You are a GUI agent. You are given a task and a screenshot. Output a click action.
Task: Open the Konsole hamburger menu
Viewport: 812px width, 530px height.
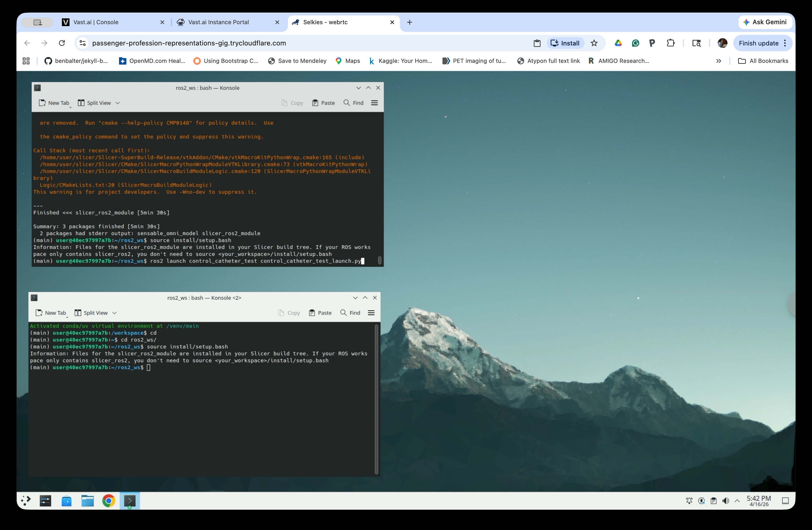[374, 103]
